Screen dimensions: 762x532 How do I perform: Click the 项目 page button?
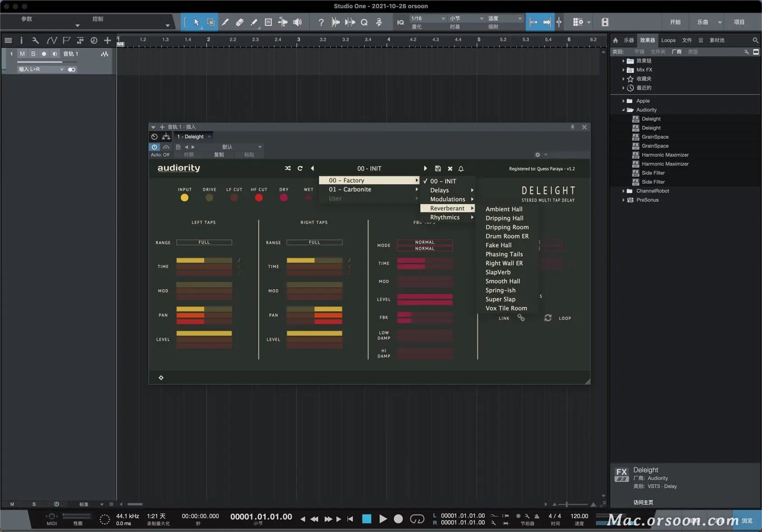[739, 22]
